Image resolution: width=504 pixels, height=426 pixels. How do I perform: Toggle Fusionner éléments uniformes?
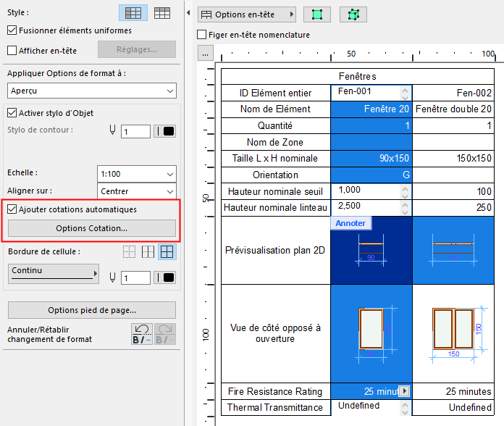[12, 30]
